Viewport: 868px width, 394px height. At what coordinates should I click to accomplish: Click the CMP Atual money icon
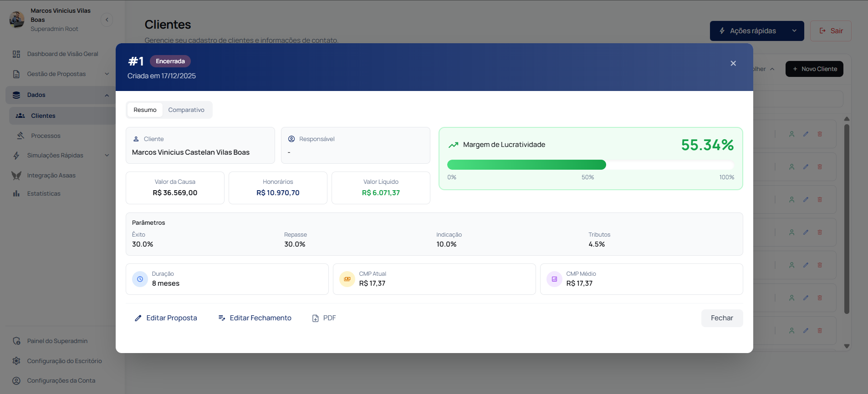point(347,279)
